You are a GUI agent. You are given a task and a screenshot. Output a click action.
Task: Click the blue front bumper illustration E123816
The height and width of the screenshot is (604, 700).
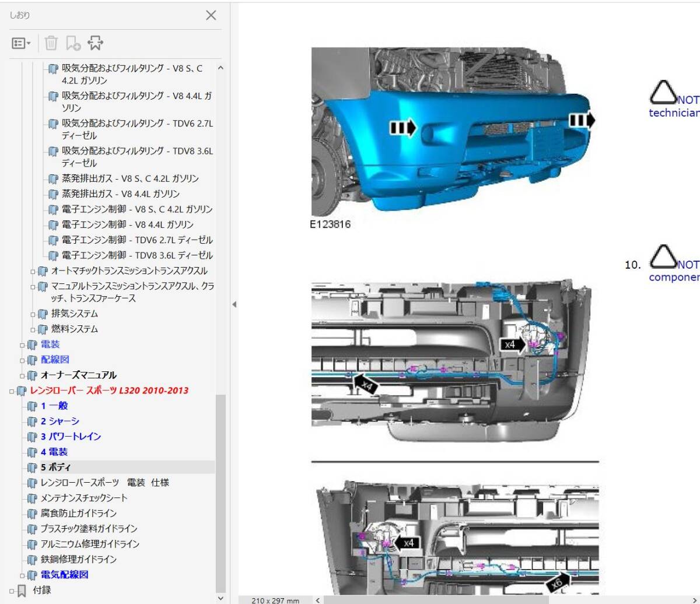(453, 132)
